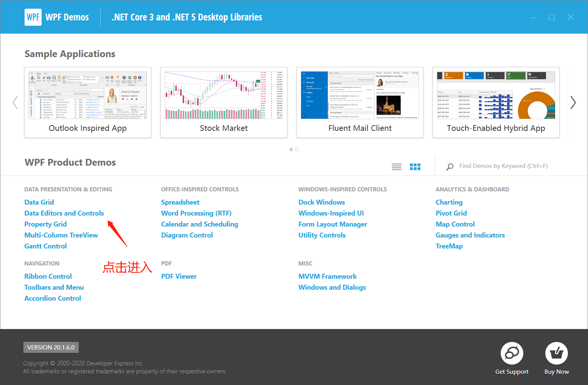588x385 pixels.
Task: Open Windows and Dialogs demo
Action: coord(332,287)
